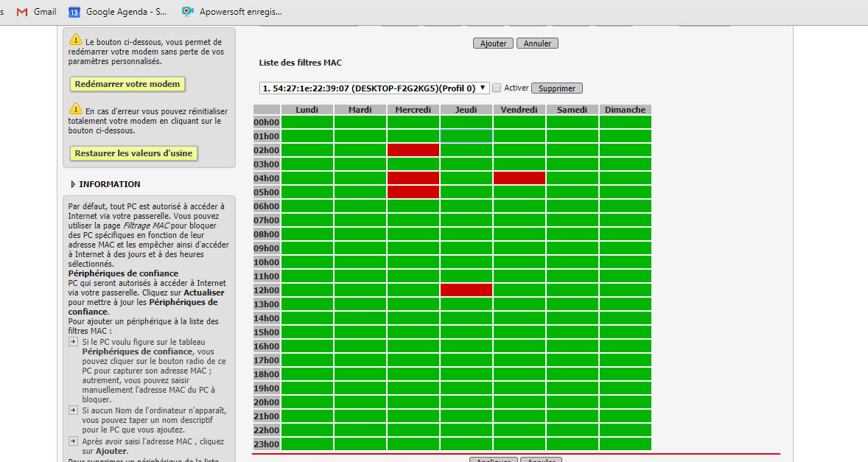Click the 23h00 row header

pyautogui.click(x=266, y=444)
